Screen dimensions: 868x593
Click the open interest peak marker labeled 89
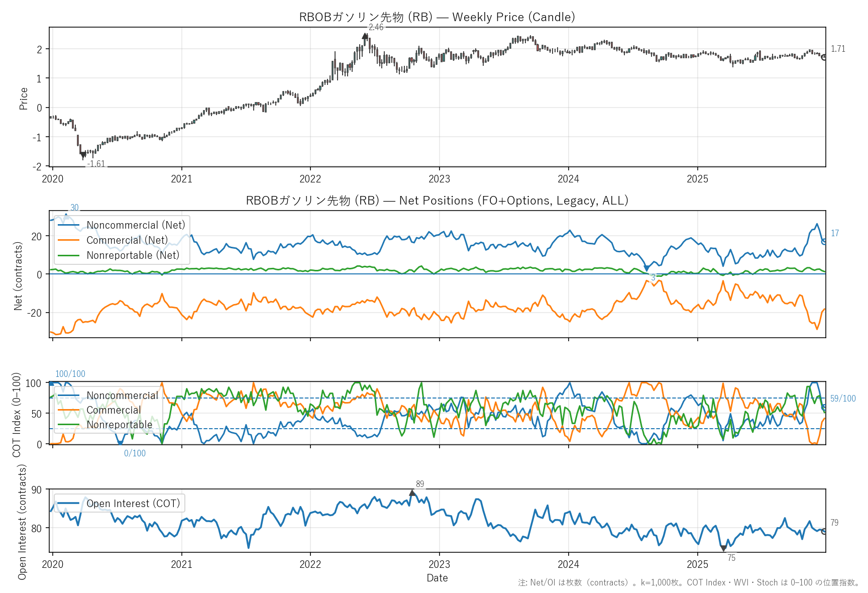[412, 493]
